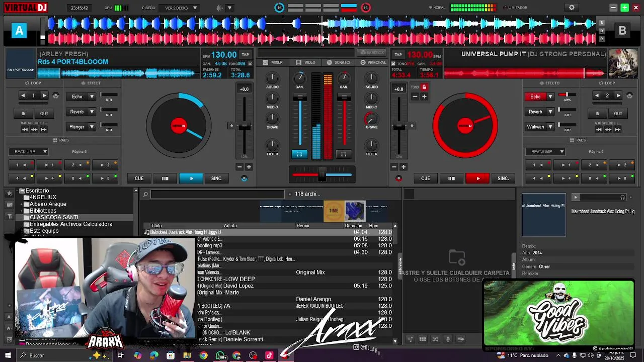Halve the loop length on deck A
This screenshot has height=362, width=644.
click(x=23, y=96)
